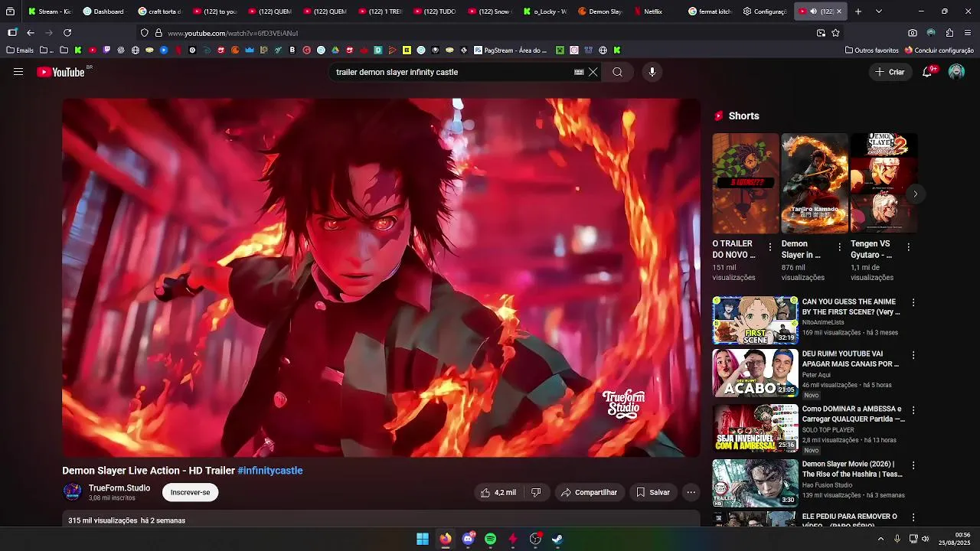The image size is (980, 551).
Task: Go to the YouTube home logo
Action: tap(61, 72)
